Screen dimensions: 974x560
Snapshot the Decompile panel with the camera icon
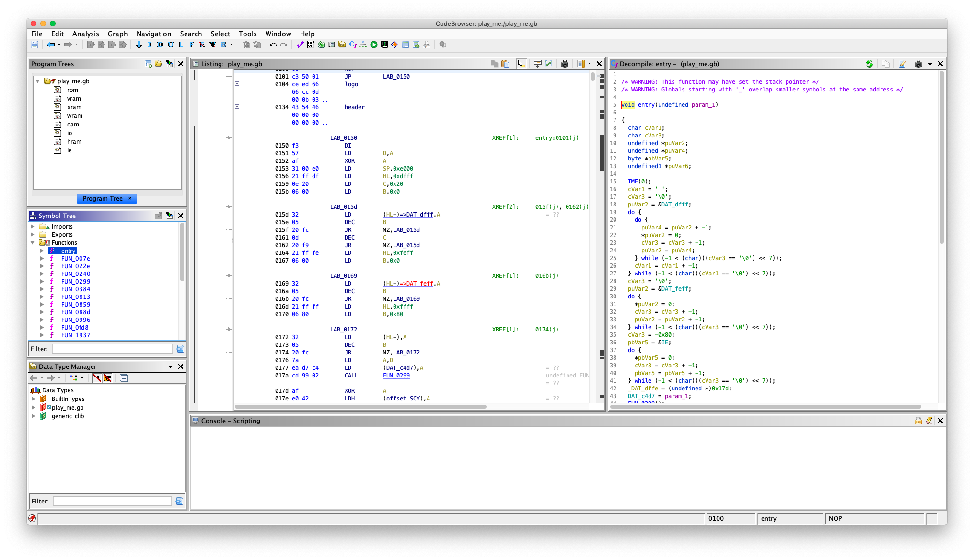(x=918, y=64)
